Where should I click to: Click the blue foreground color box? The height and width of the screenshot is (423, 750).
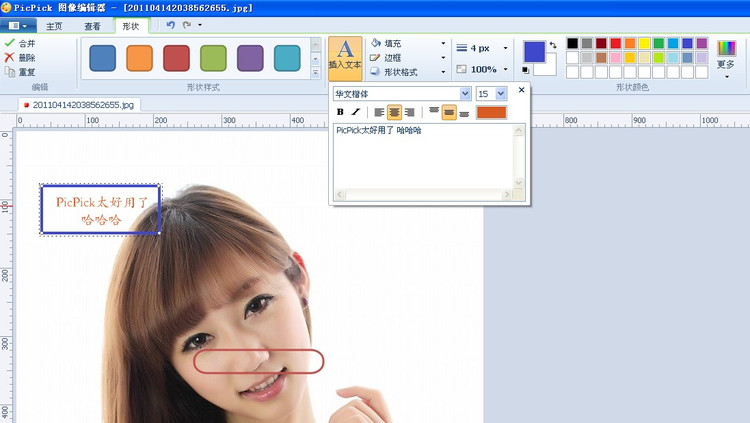(534, 52)
